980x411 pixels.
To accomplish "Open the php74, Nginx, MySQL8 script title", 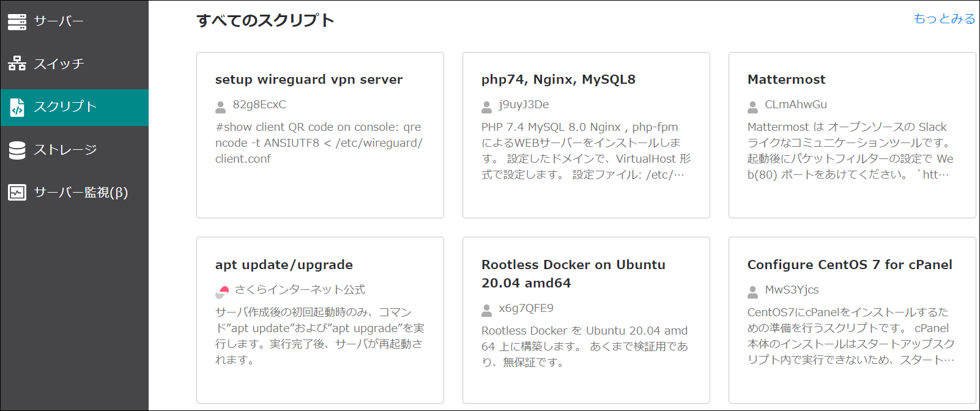I will tap(558, 80).
